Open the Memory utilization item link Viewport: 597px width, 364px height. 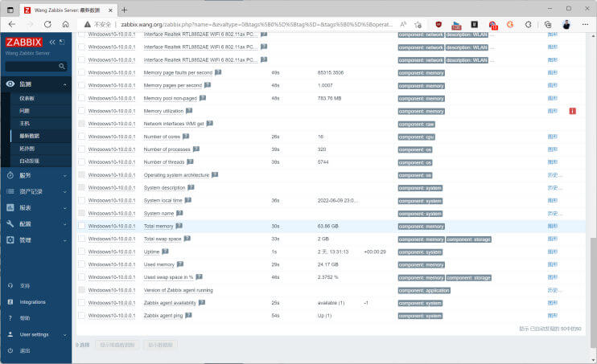point(163,111)
